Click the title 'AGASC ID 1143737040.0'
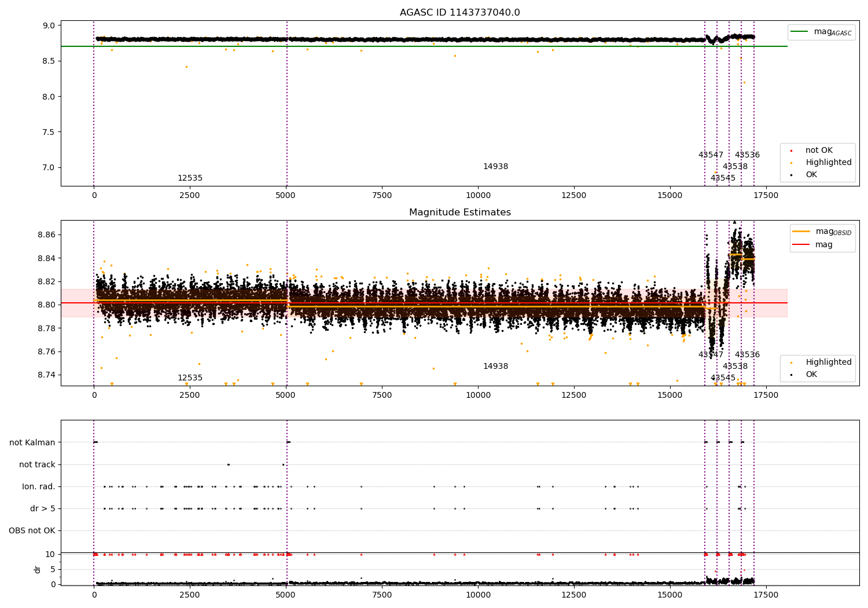 point(459,13)
